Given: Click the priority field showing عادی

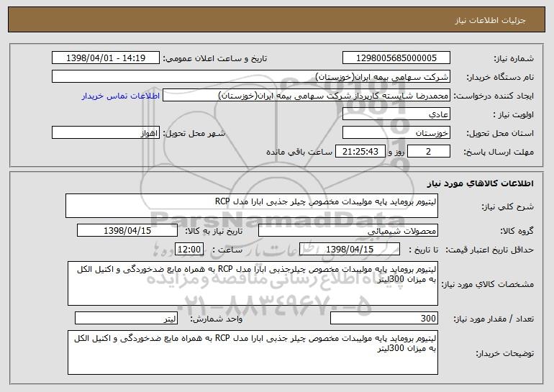Looking at the screenshot, I should pyautogui.click(x=396, y=114).
